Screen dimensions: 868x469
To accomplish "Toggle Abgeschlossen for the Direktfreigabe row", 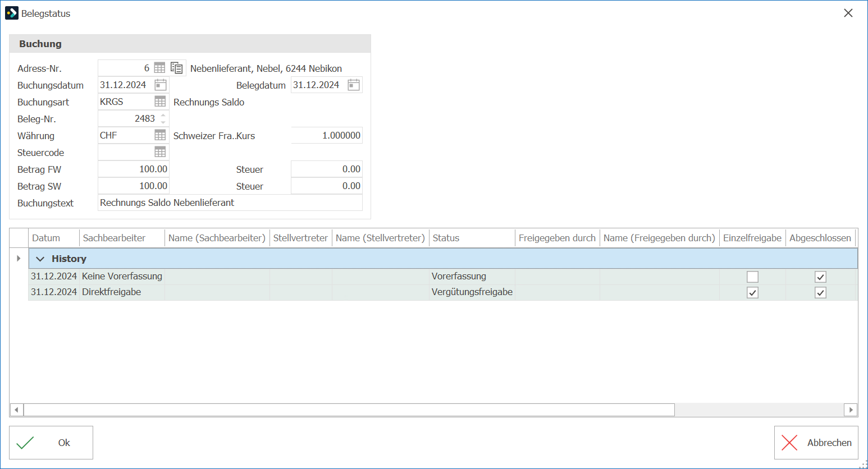I will click(820, 292).
